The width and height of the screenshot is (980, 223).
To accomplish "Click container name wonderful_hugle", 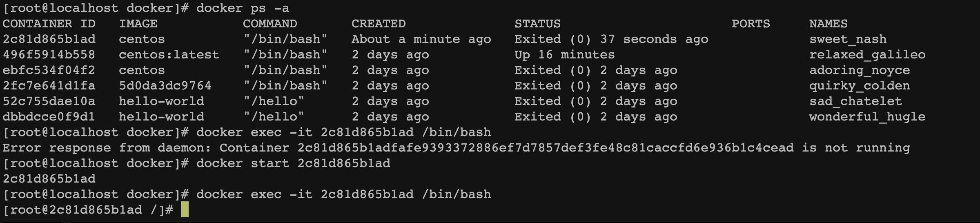I will [867, 117].
